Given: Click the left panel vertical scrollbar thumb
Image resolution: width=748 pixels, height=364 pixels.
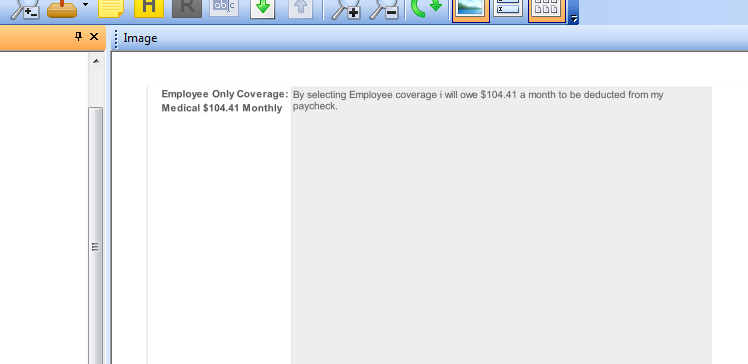Looking at the screenshot, I should tap(96, 236).
